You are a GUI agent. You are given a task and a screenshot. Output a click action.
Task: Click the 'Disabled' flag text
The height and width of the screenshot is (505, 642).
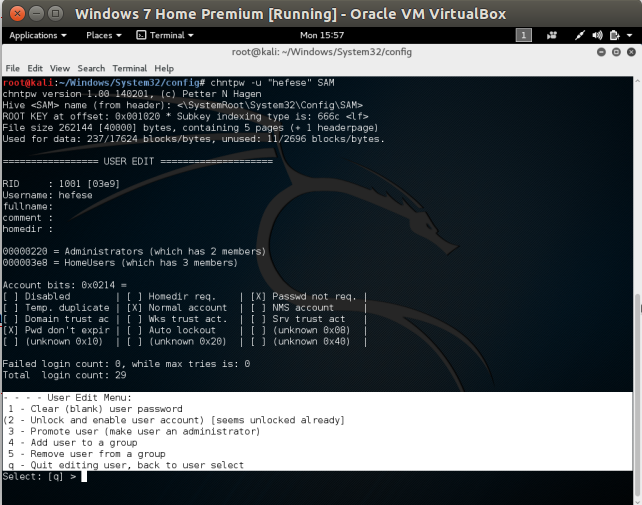[47, 297]
